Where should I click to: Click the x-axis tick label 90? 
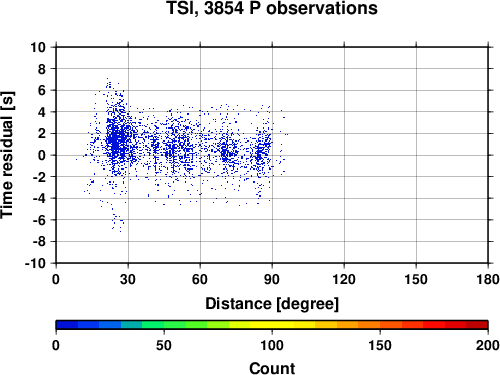click(272, 279)
